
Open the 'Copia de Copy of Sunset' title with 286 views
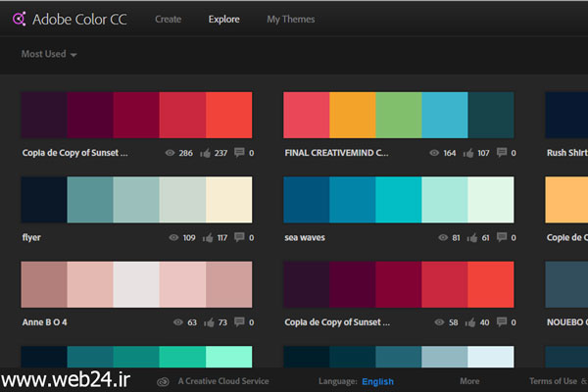click(75, 153)
